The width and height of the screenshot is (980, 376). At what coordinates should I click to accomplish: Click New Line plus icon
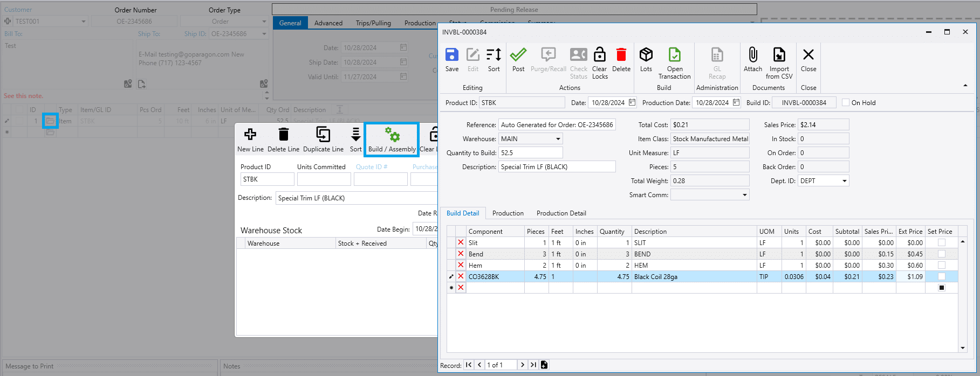(250, 134)
